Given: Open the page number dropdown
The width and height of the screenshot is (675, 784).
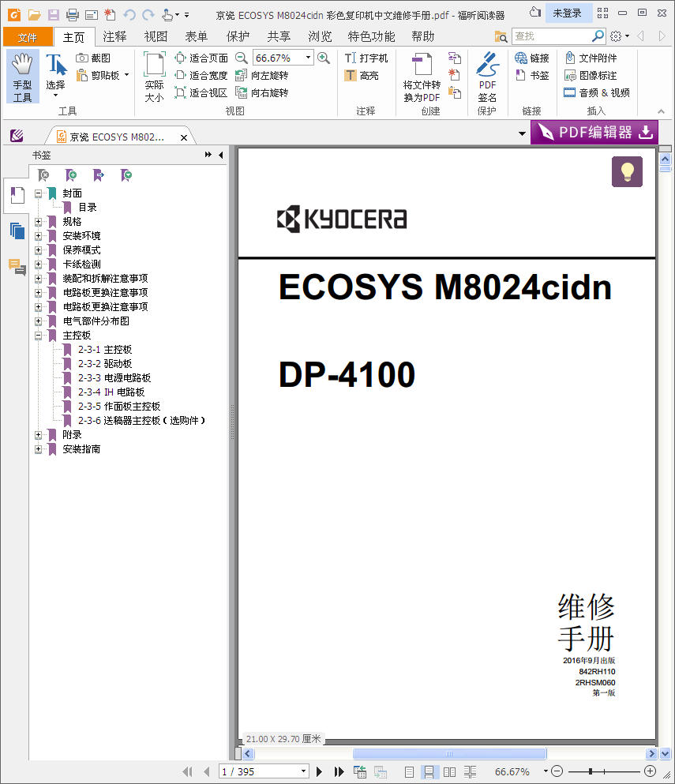Looking at the screenshot, I should click(303, 771).
